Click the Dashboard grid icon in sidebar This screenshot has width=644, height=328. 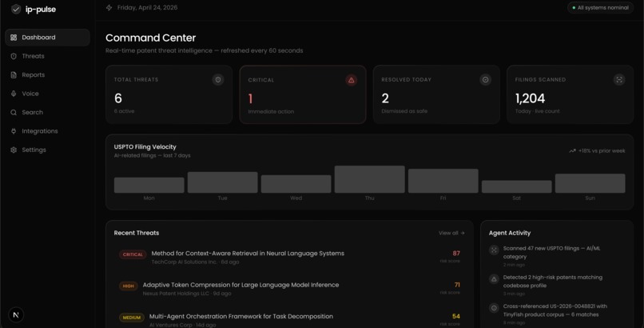pyautogui.click(x=14, y=38)
